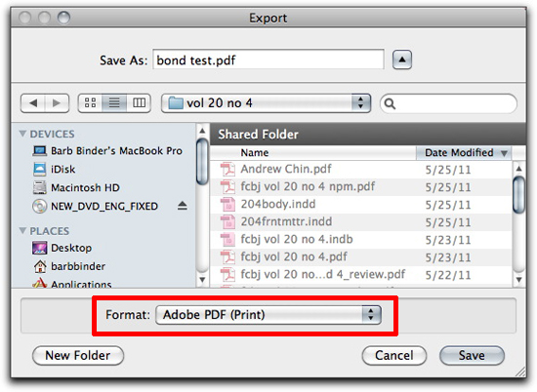
Task: Switch to list view mode
Action: tap(114, 103)
